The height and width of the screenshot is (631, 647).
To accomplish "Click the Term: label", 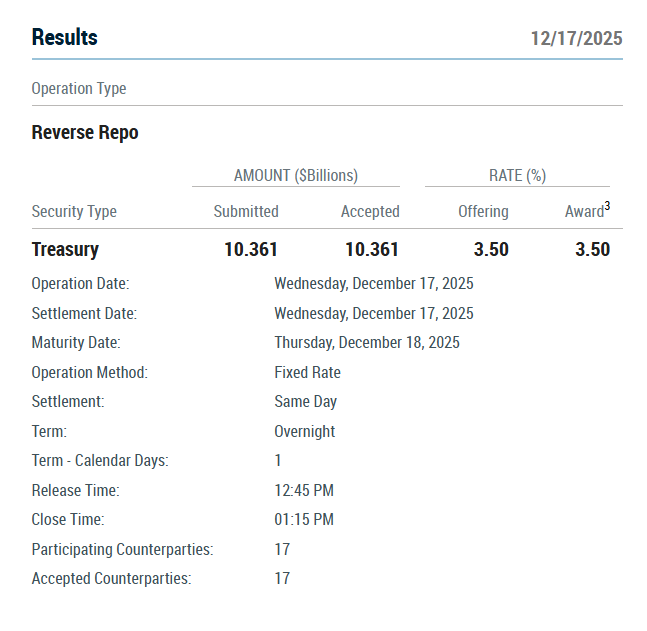I will [49, 431].
